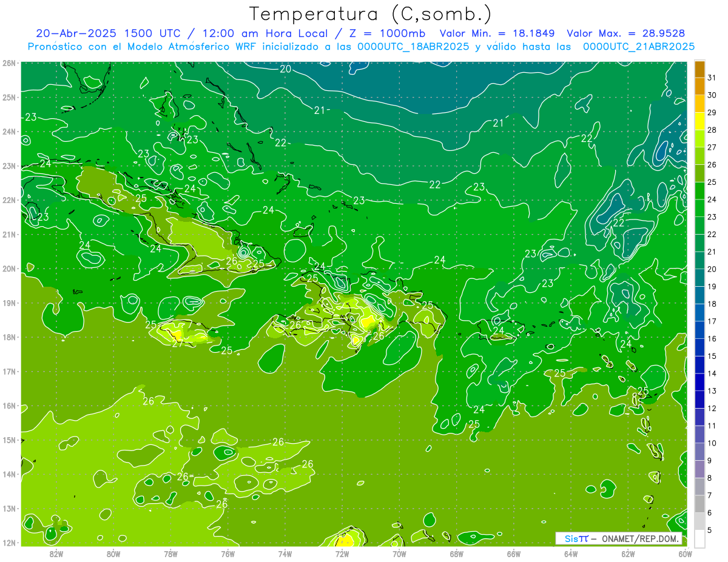Click the legend label "30" on the color bar
This screenshot has height=562, width=728.
[712, 95]
